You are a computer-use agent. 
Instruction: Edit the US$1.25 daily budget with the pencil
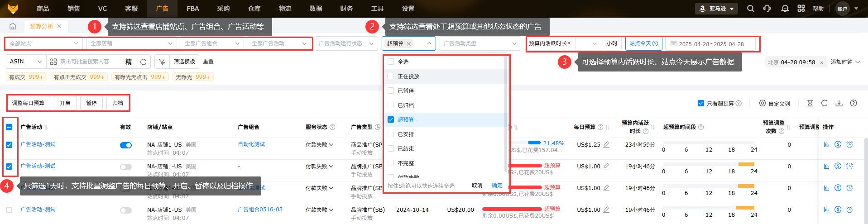(606, 145)
